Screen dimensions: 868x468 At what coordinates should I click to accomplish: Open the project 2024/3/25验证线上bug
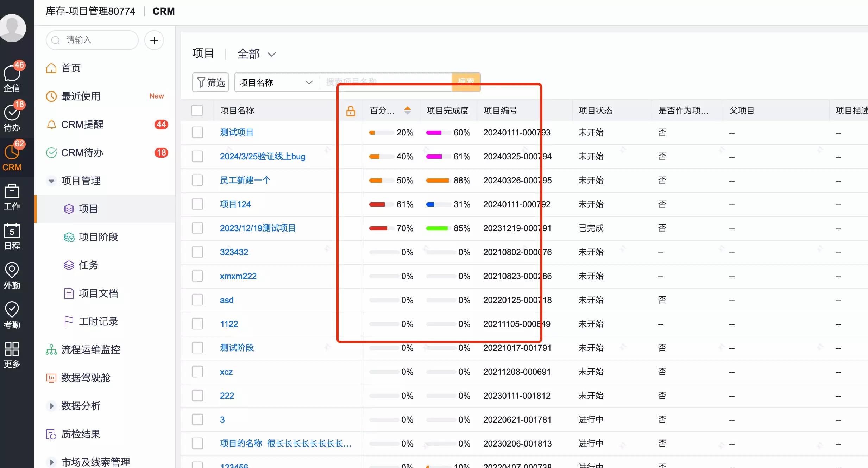pos(262,156)
